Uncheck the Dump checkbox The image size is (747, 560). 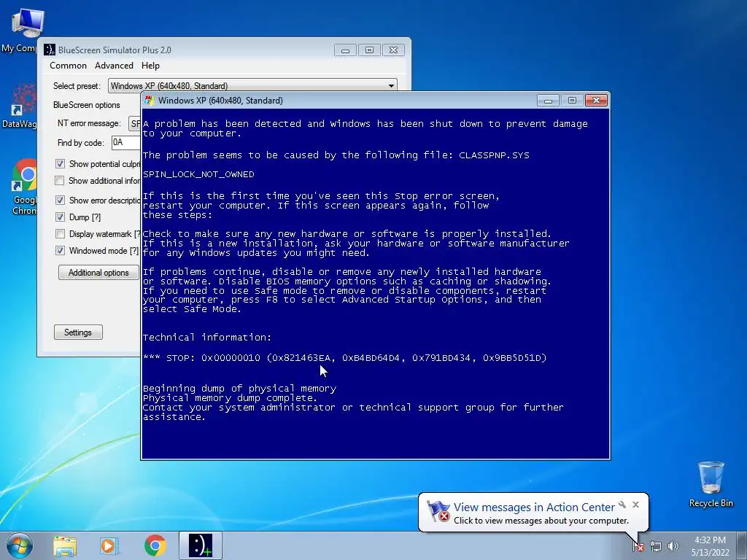click(x=60, y=217)
